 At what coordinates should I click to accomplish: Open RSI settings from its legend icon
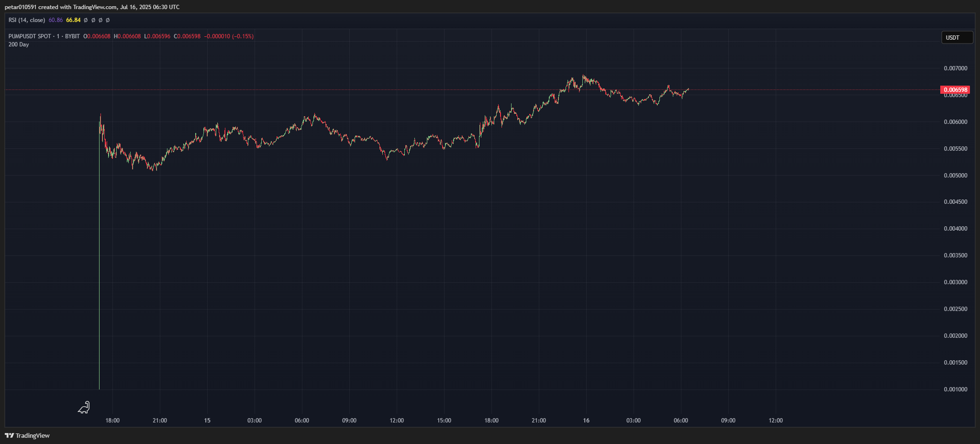point(93,20)
